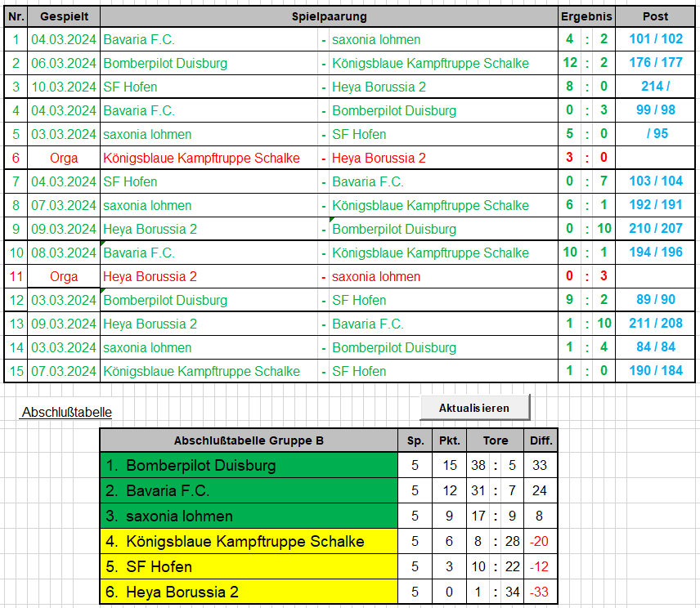Viewport: 700px width, 608px height.
Task: Select Abschlußtabelle Gruppe B header cell
Action: pos(249,440)
